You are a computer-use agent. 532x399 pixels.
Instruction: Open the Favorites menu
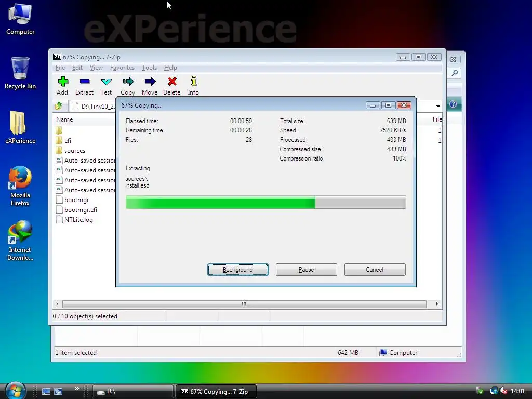122,68
